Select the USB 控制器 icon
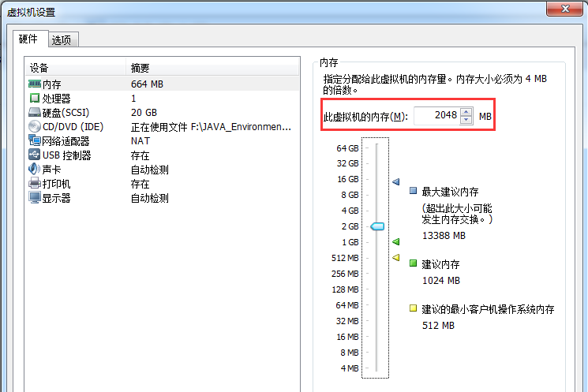The height and width of the screenshot is (392, 588). (35, 155)
